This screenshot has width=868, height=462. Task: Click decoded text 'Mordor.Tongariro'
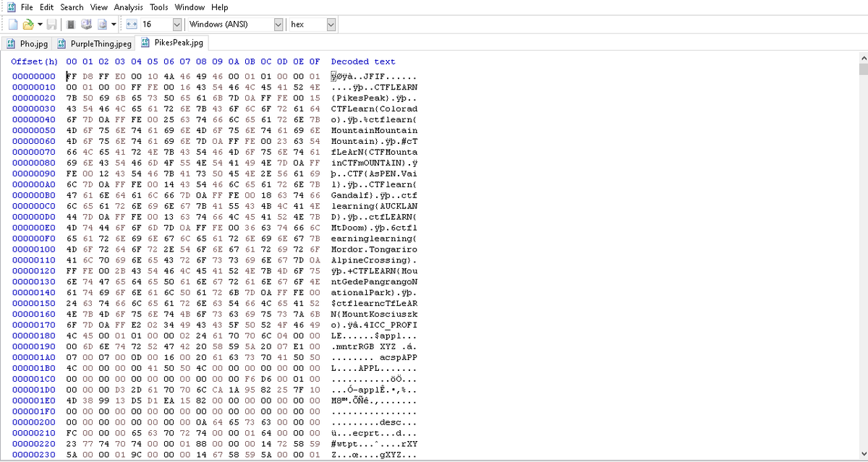pos(374,249)
